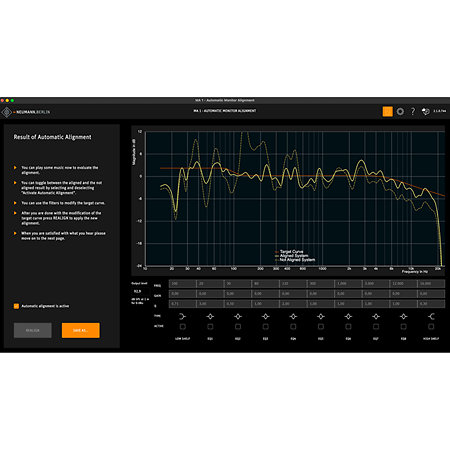Viewport: 450px width, 450px height.
Task: Click the low shelf filter type icon
Action: click(182, 316)
